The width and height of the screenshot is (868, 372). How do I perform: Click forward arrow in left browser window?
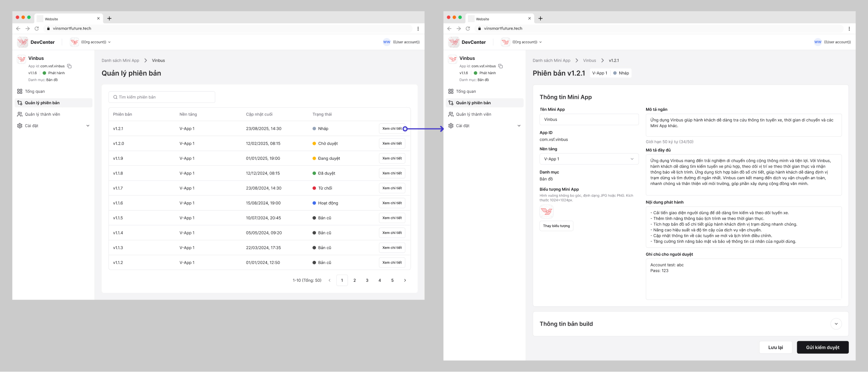click(x=27, y=29)
